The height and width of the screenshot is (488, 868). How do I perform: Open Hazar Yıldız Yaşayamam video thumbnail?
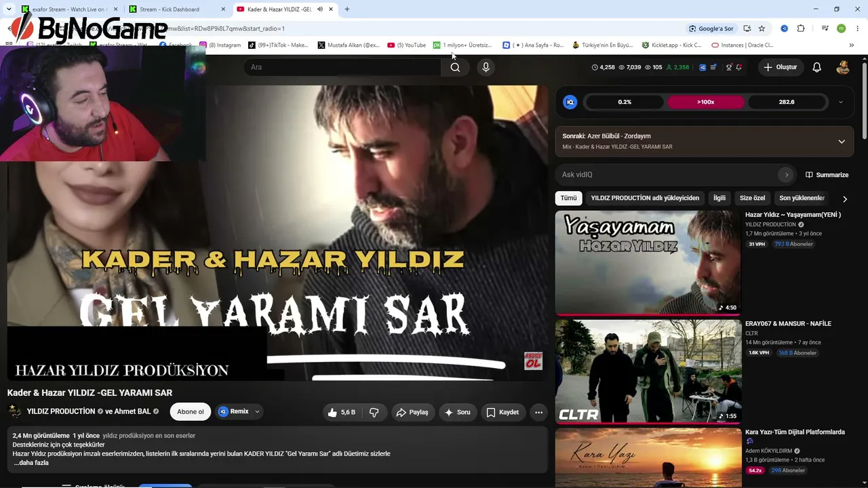pyautogui.click(x=648, y=263)
